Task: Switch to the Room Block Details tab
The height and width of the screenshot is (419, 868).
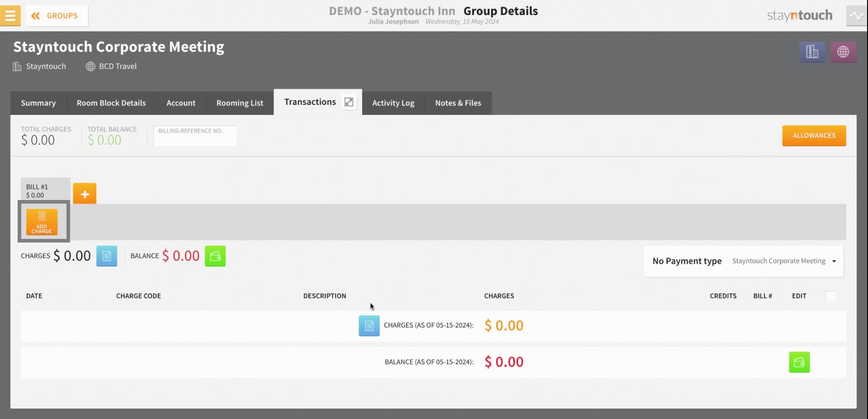Action: tap(111, 103)
